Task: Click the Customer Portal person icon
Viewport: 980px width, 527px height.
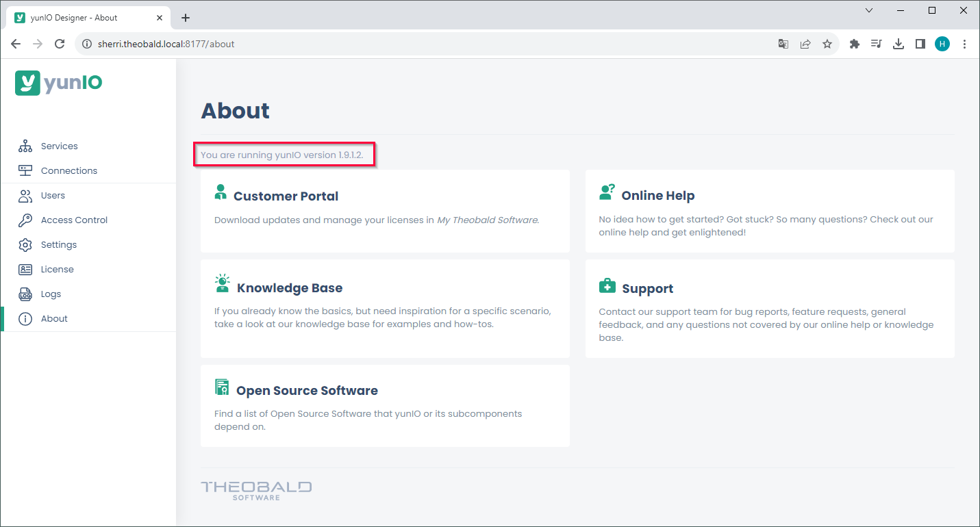Action: click(x=221, y=192)
